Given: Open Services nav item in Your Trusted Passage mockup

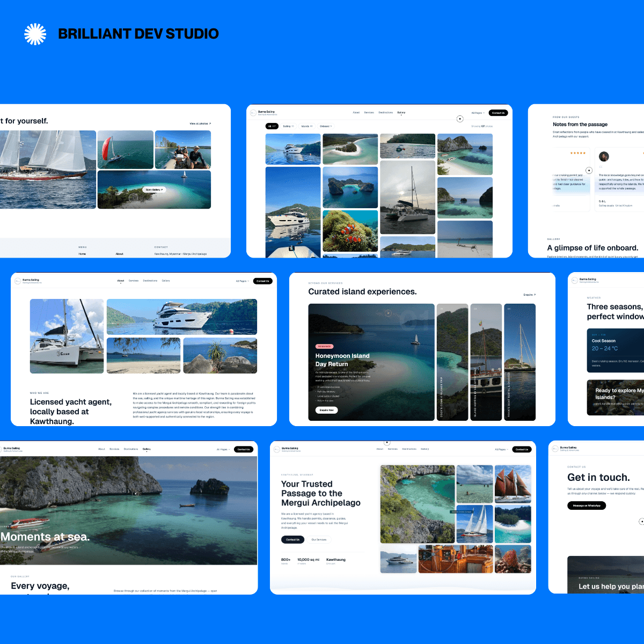Looking at the screenshot, I should click(393, 449).
